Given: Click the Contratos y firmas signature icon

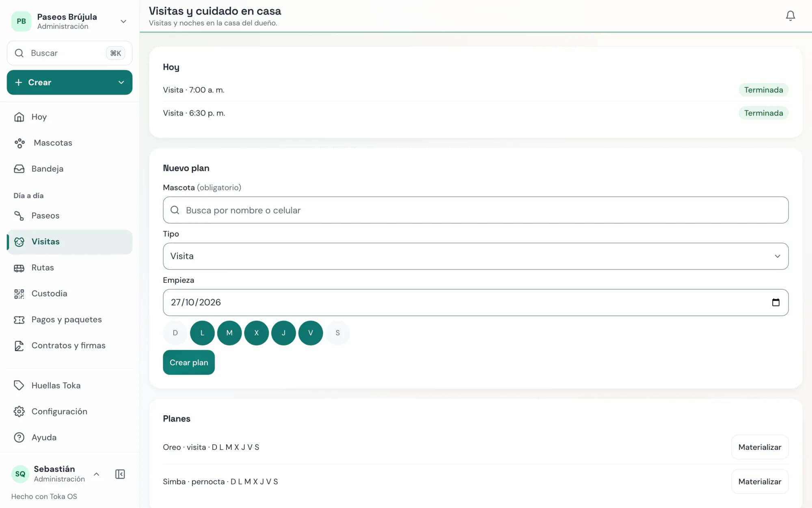Looking at the screenshot, I should (x=19, y=346).
